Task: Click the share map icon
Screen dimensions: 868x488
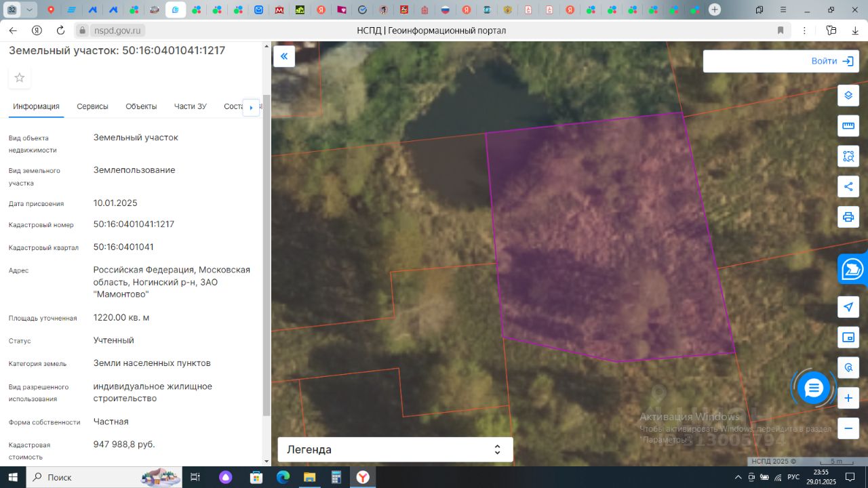Action: (848, 186)
